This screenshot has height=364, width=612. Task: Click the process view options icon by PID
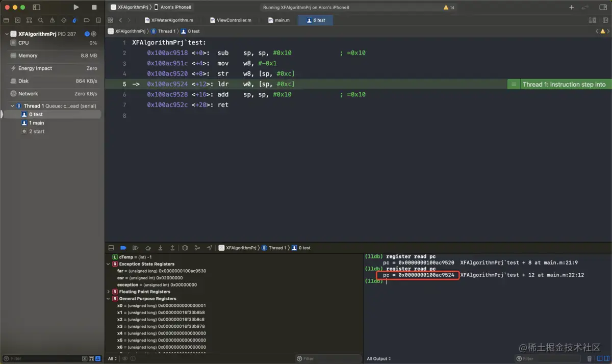(x=95, y=34)
